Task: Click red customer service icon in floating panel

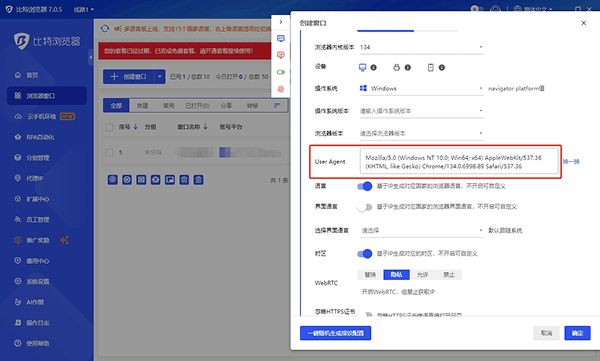Action: coord(281,55)
